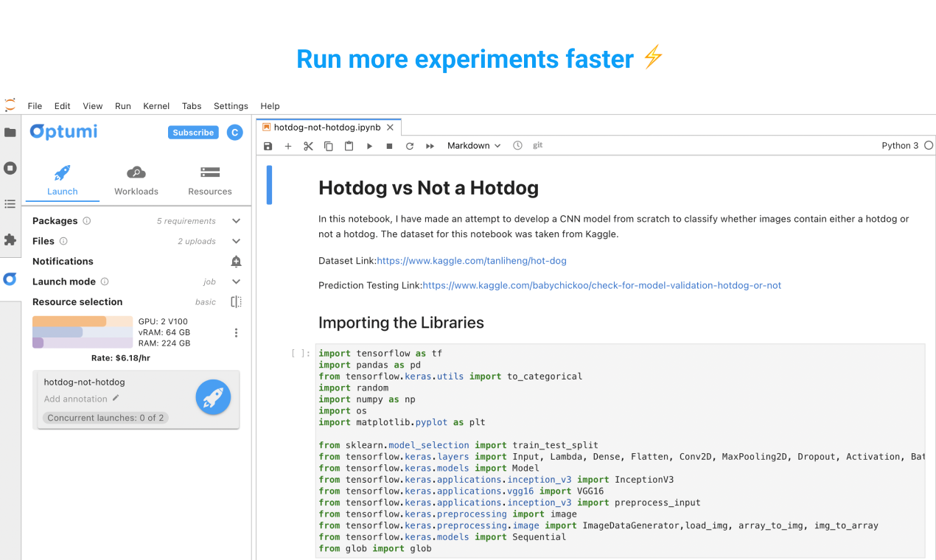
Task: Paste cell from clipboard
Action: coord(349,146)
